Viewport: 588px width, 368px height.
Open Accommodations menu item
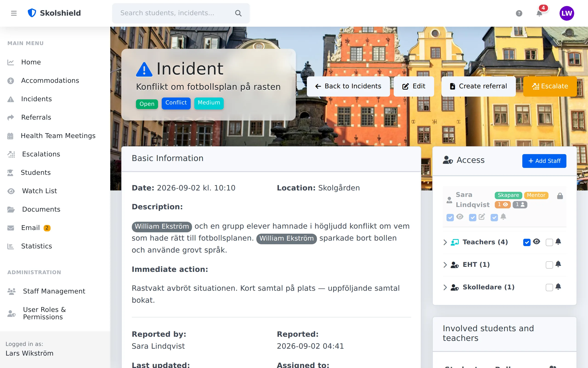[55, 81]
